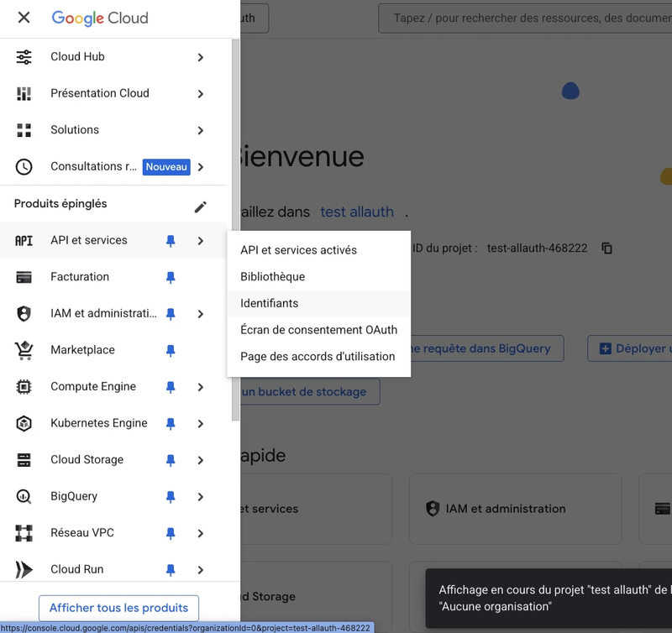Screen dimensions: 672x633
Task: Unpin Cloud Storage
Action: pyautogui.click(x=171, y=460)
